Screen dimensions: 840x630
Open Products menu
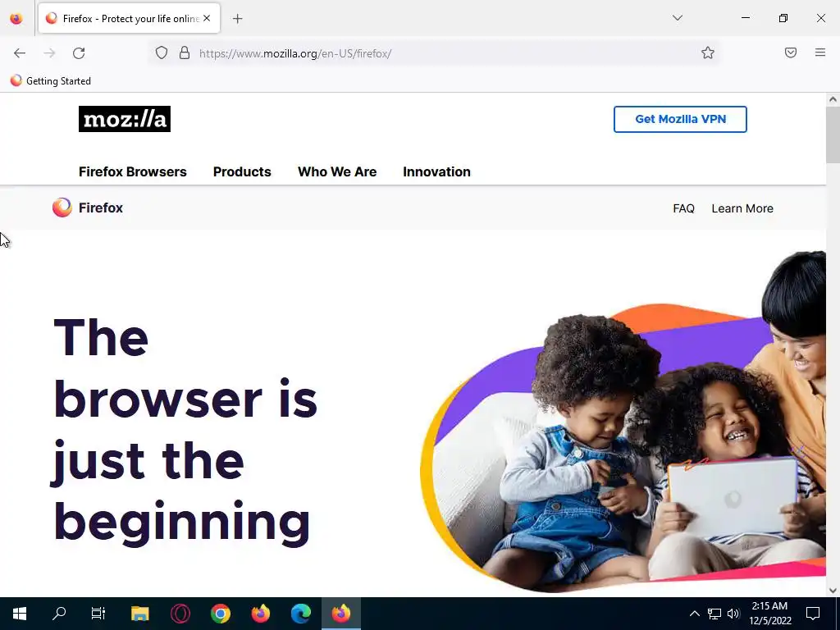click(x=242, y=172)
